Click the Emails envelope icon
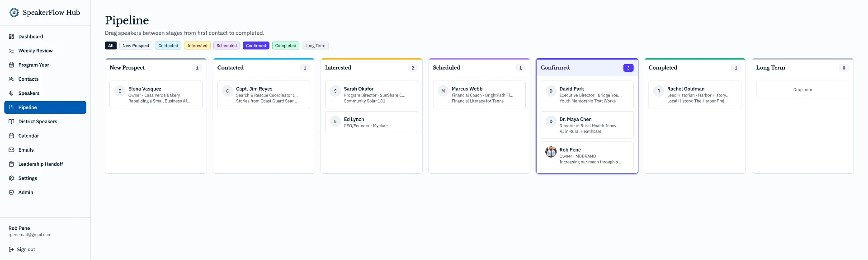868x260 pixels. click(11, 150)
